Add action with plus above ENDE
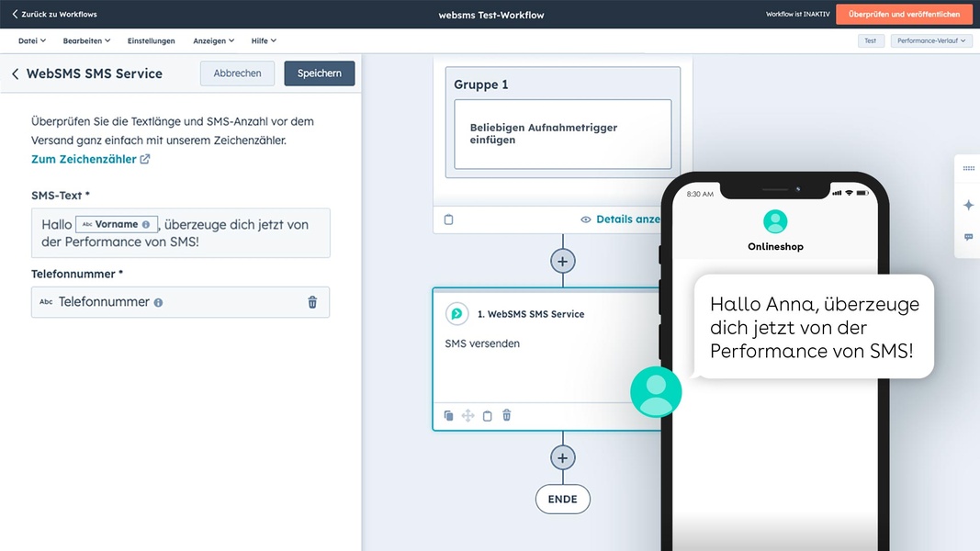 (562, 457)
